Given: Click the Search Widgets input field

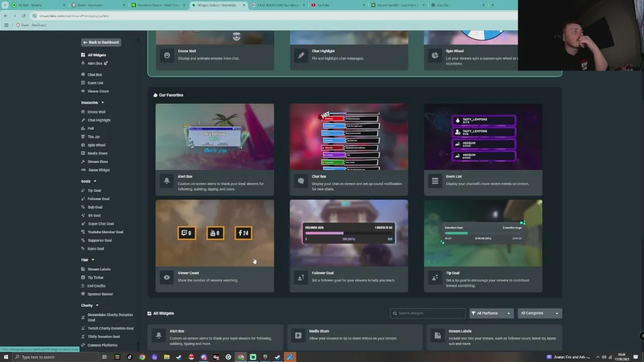Looking at the screenshot, I should coord(428,313).
